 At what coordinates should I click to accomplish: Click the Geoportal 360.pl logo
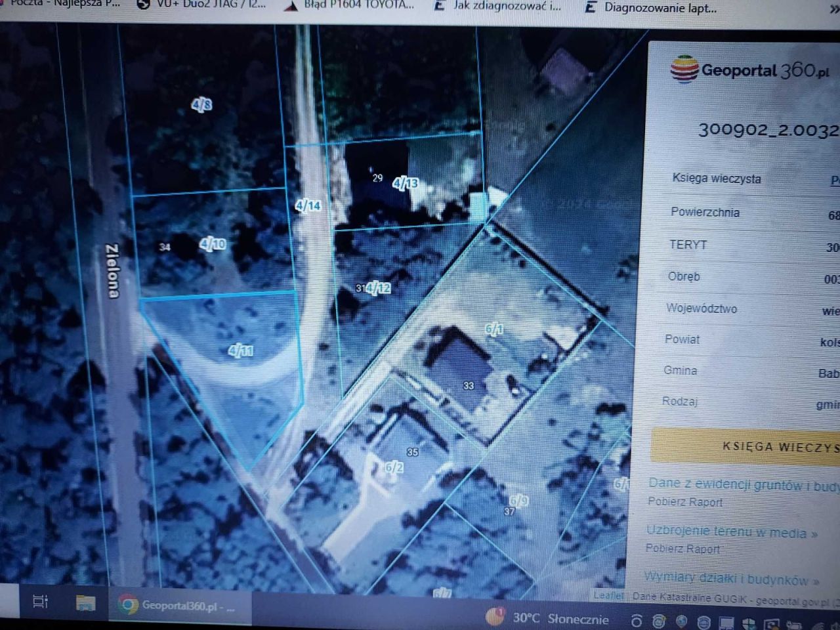(x=749, y=70)
